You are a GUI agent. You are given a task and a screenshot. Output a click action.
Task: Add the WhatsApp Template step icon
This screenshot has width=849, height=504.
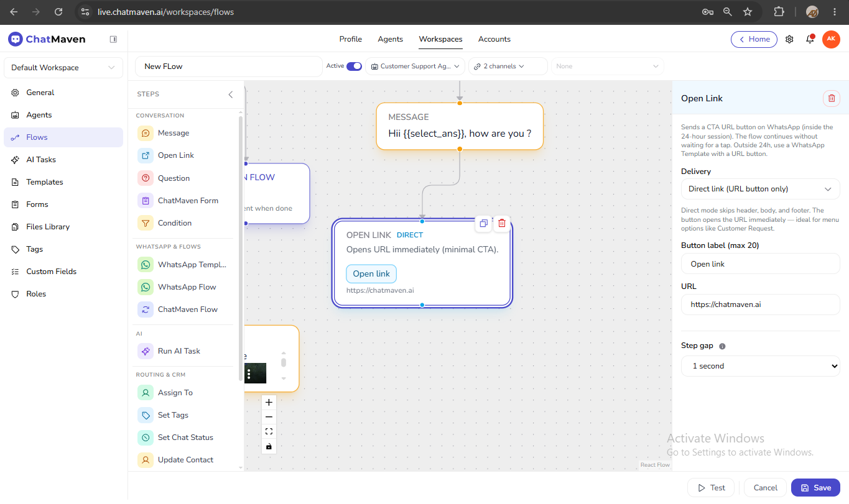146,265
